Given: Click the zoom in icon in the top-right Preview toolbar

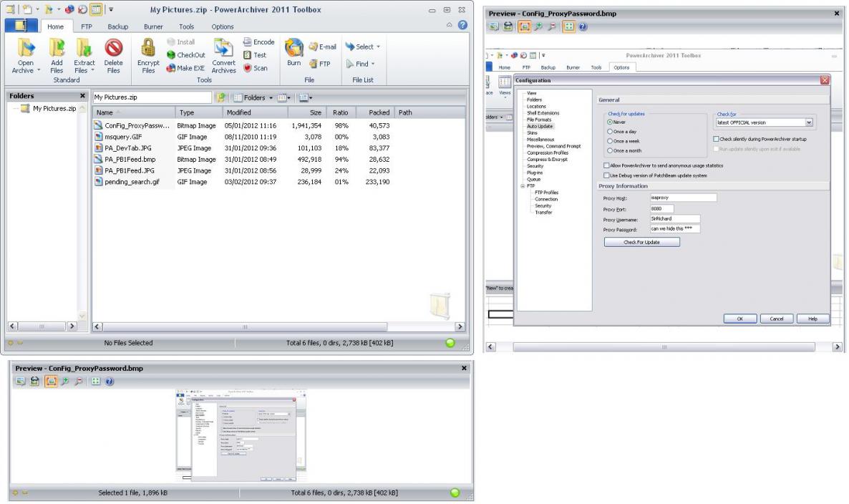Looking at the screenshot, I should [538, 26].
